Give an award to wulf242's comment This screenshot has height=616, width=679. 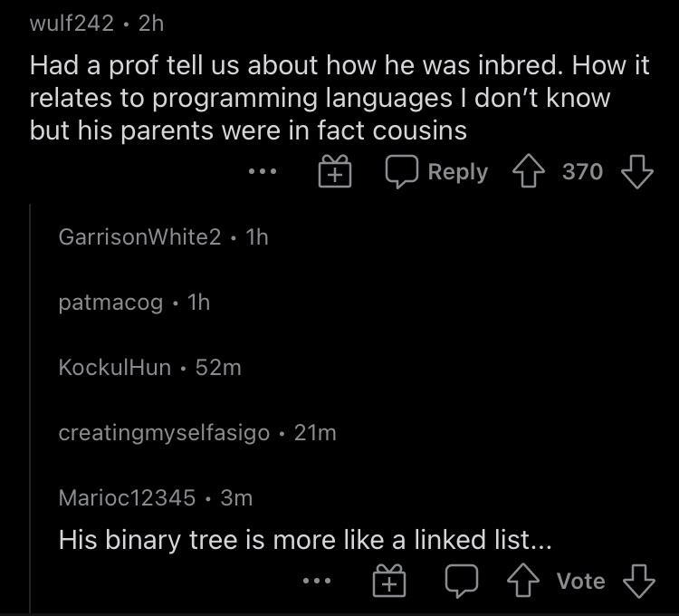(x=334, y=172)
